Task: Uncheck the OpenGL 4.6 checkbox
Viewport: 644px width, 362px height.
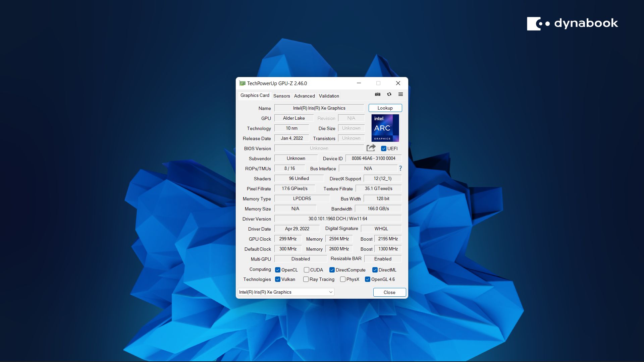Action: click(368, 279)
